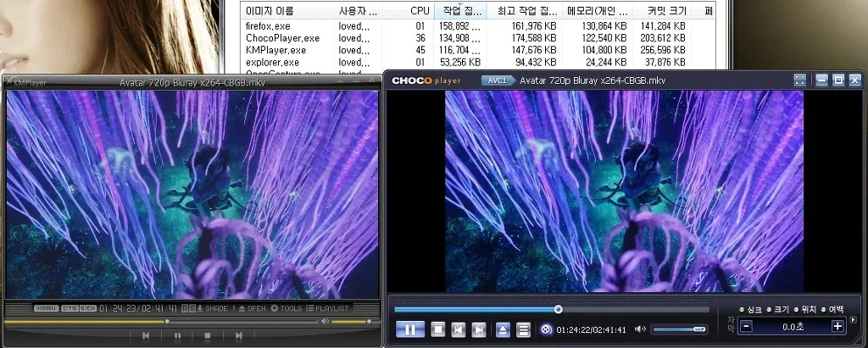This screenshot has width=868, height=348.
Task: Pause playback in Choco Player
Action: (410, 329)
